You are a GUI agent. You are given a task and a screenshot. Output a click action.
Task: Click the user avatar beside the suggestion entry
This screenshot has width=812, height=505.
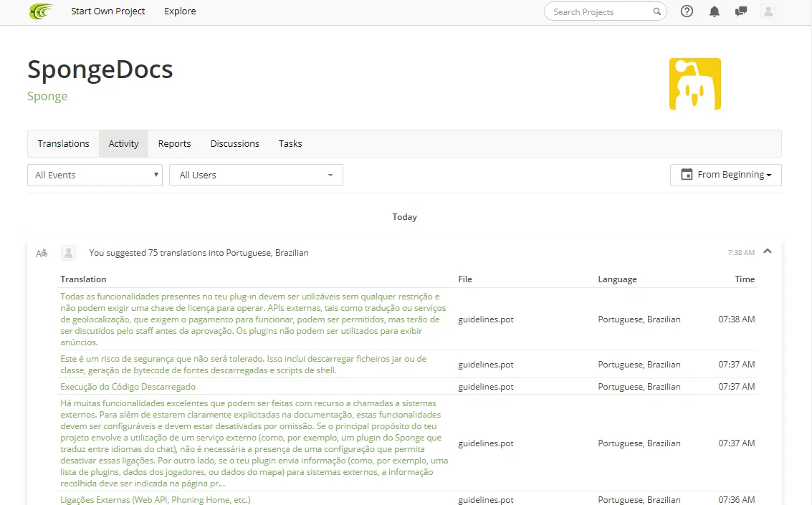tap(68, 252)
